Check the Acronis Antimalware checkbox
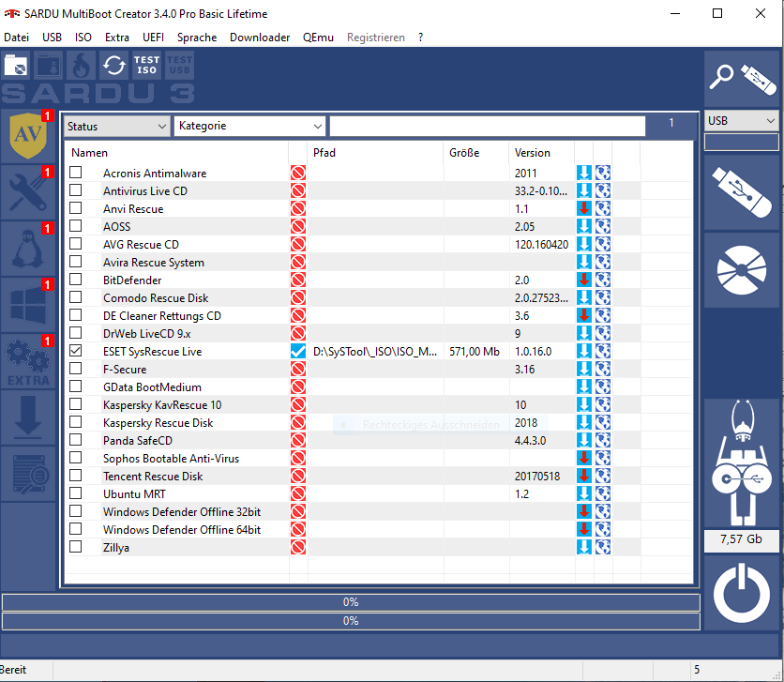This screenshot has width=784, height=682. [x=76, y=173]
